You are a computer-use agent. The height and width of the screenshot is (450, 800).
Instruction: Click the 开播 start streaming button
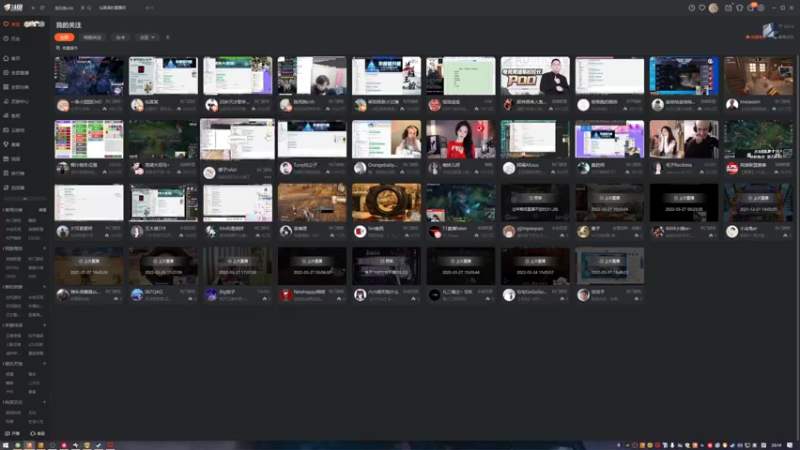[12, 434]
